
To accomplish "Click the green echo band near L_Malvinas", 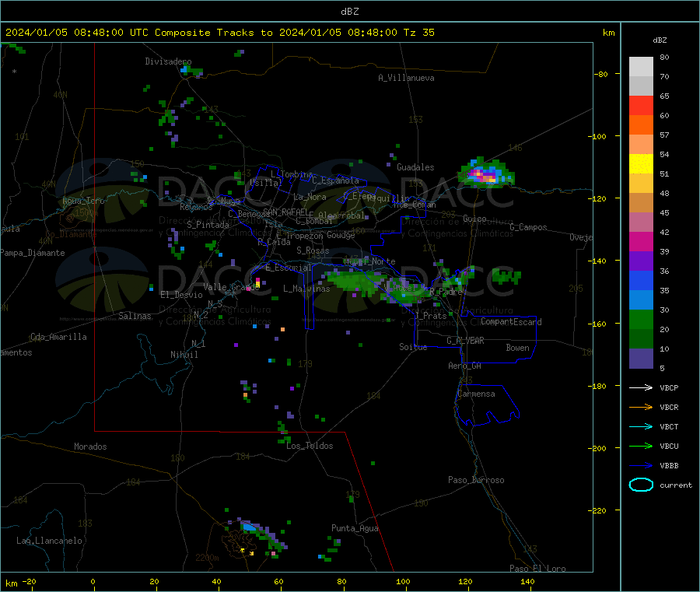I will (x=357, y=282).
